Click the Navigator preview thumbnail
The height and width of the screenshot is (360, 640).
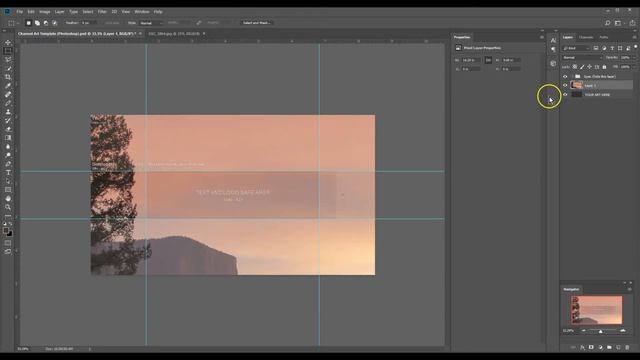pyautogui.click(x=597, y=310)
